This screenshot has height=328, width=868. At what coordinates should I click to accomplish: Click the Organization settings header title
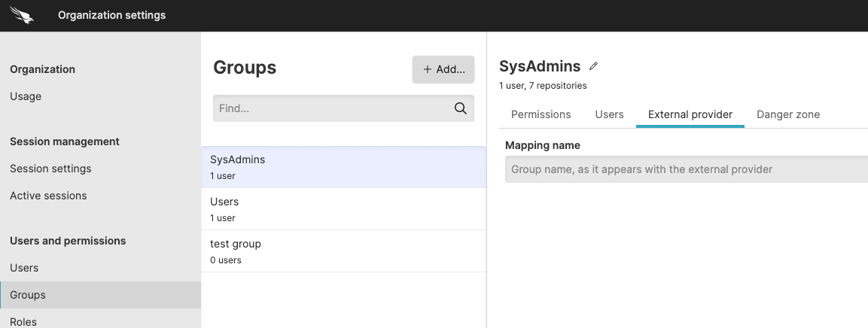click(x=111, y=15)
